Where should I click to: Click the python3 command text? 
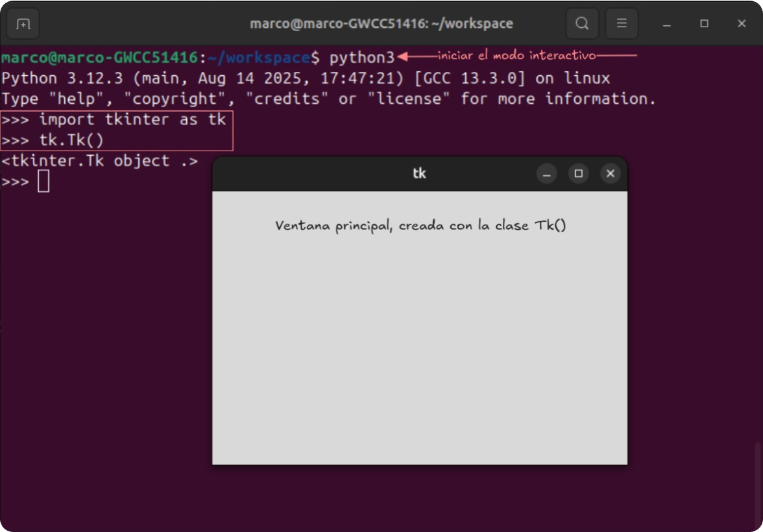(x=361, y=57)
